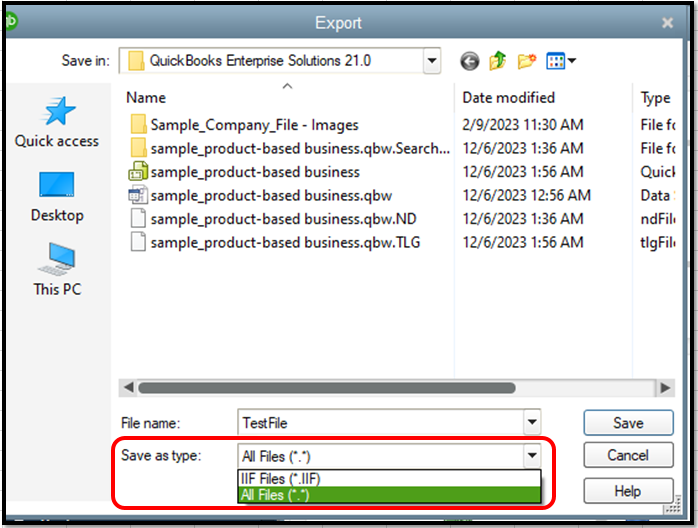
Task: Click the date 12/6/2023 12:56 AM
Action: [526, 195]
